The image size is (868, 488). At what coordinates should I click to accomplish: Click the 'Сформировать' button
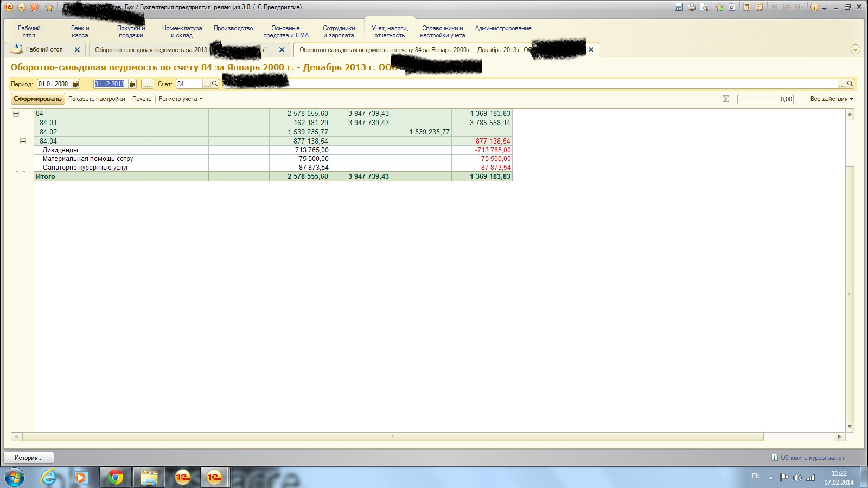pos(38,99)
